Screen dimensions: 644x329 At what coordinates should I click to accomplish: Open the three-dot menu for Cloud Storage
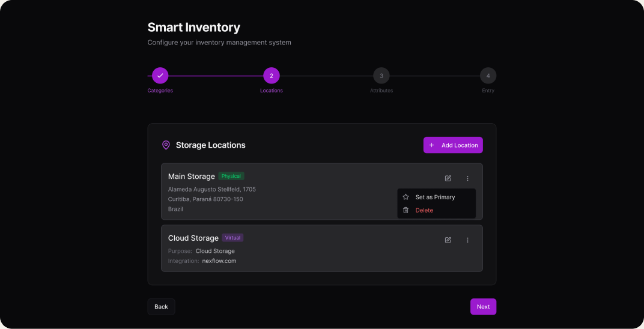[467, 240]
